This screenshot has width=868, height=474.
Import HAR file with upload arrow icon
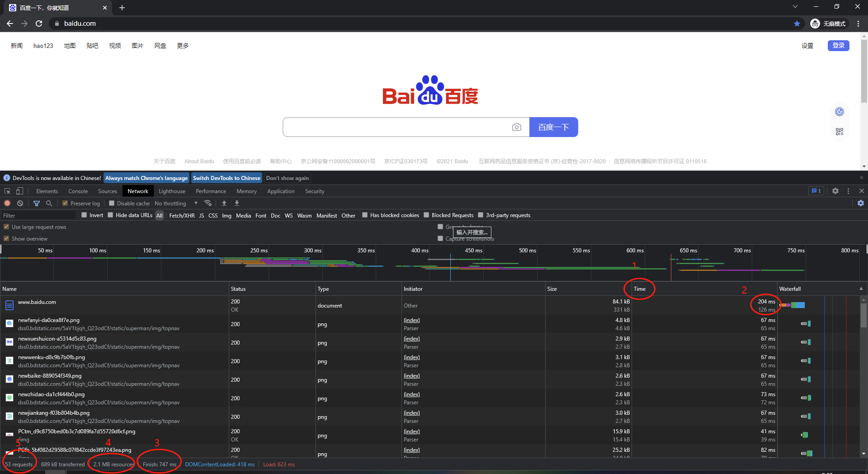click(x=224, y=203)
